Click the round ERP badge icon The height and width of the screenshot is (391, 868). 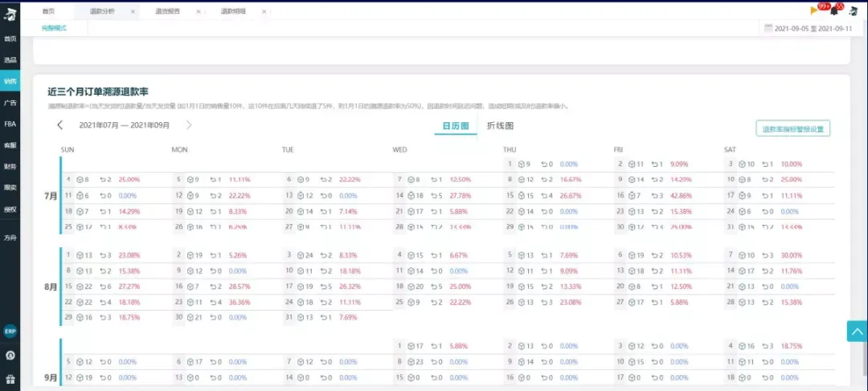coord(10,331)
